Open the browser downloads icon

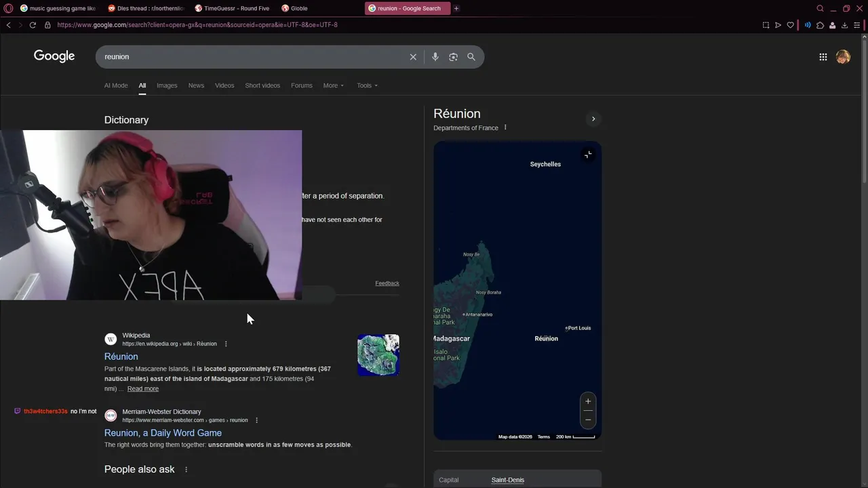(844, 25)
